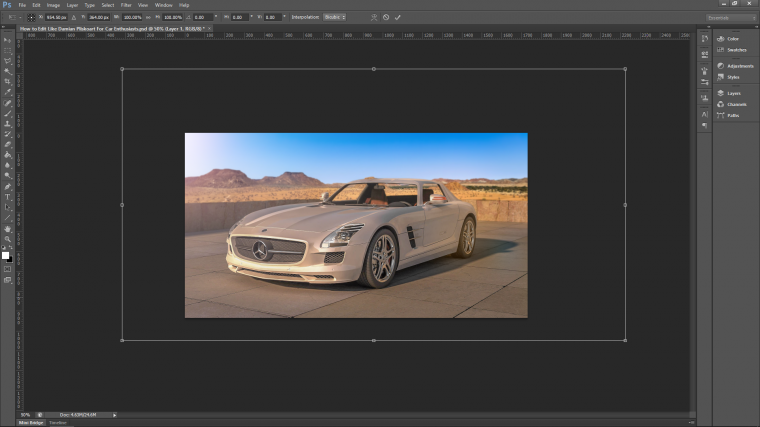The width and height of the screenshot is (760, 427).
Task: Open the History panel icon
Action: (705, 39)
